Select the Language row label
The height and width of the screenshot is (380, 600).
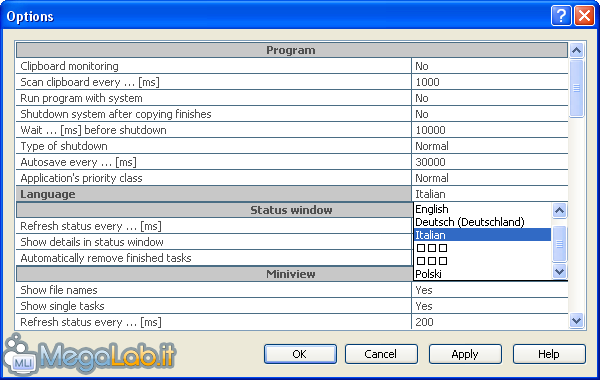click(x=214, y=194)
